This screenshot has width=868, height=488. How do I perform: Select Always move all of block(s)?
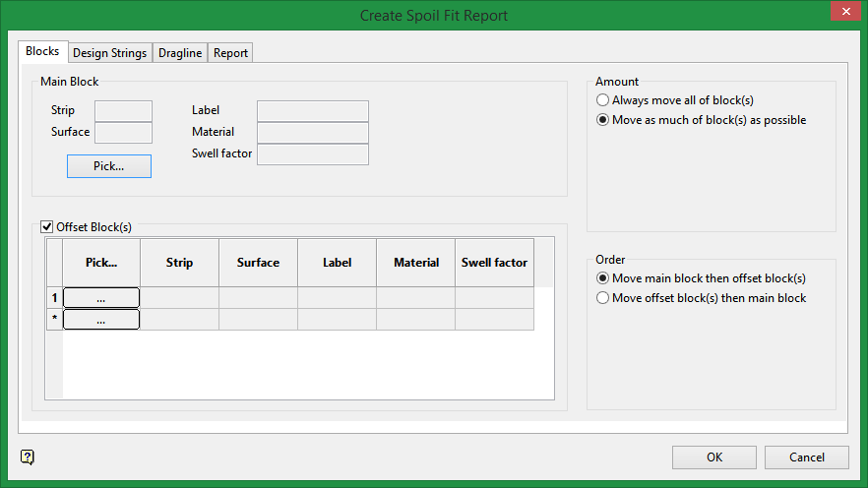pos(602,100)
